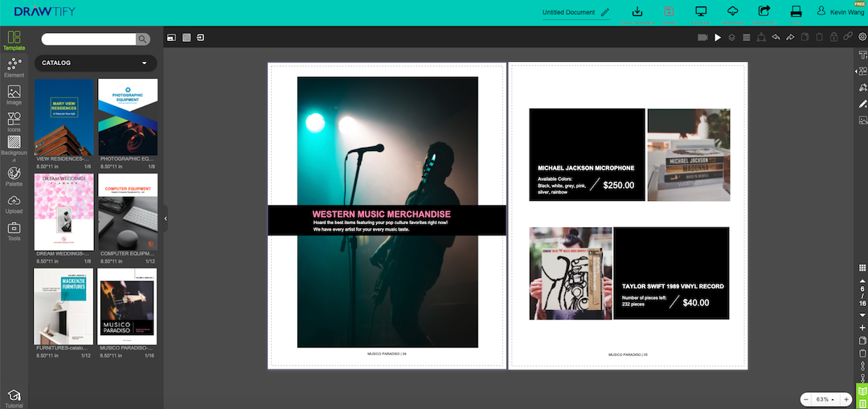
Task: Click the copy element icon in toolbar
Action: click(x=805, y=38)
